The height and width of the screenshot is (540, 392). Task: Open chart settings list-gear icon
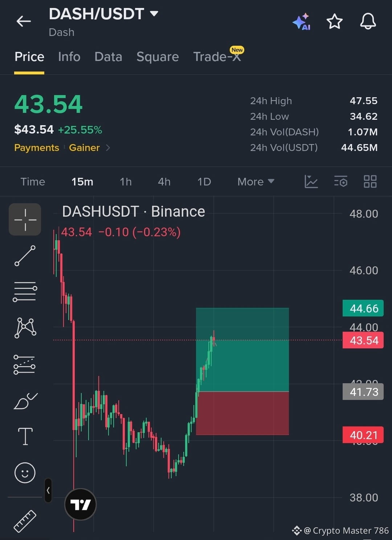[341, 181]
